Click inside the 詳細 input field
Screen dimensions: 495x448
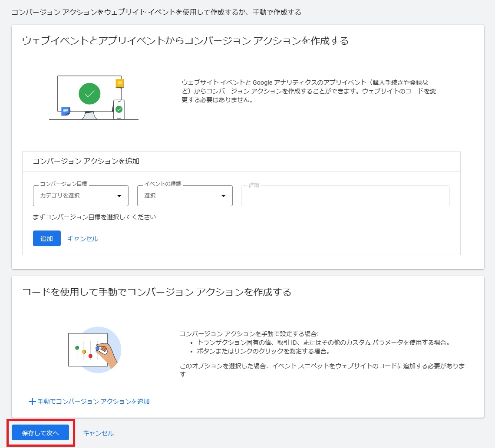[x=345, y=196]
